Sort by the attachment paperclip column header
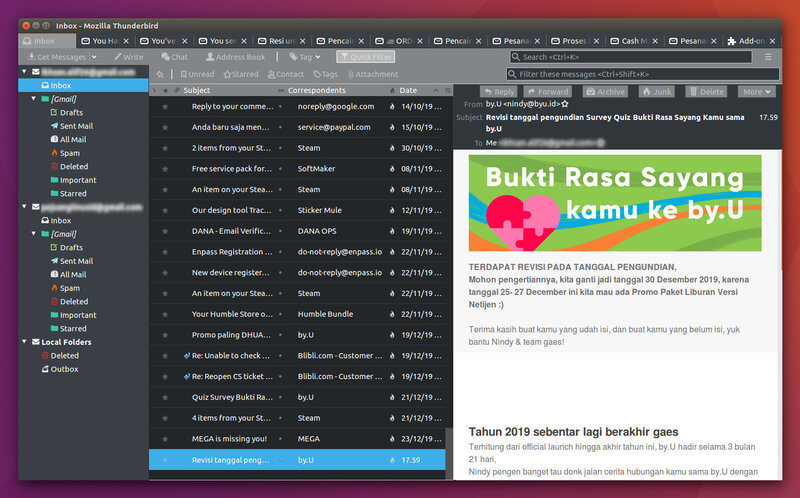 coord(176,90)
